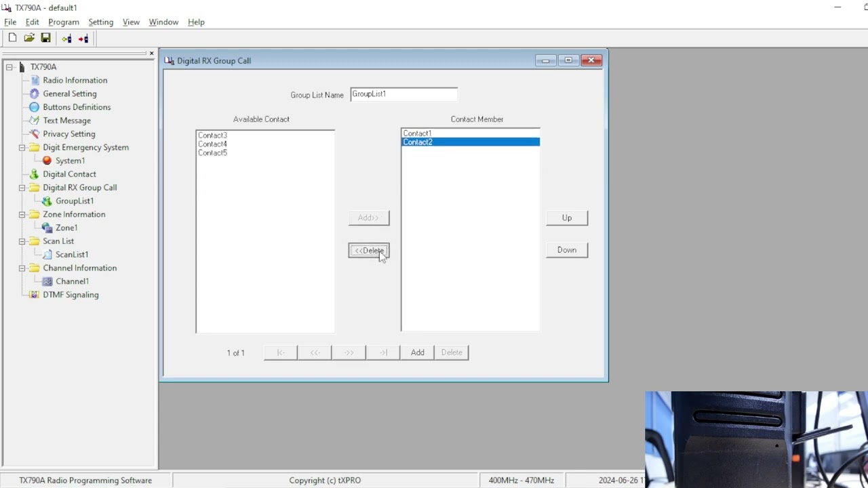Select General Setting tree item
This screenshot has width=868, height=488.
[x=70, y=94]
